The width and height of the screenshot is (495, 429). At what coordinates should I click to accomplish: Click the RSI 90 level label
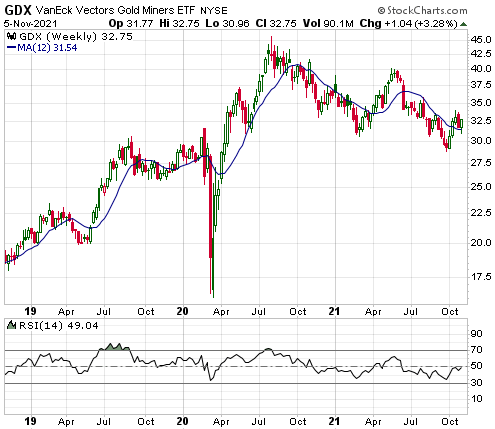pos(476,334)
